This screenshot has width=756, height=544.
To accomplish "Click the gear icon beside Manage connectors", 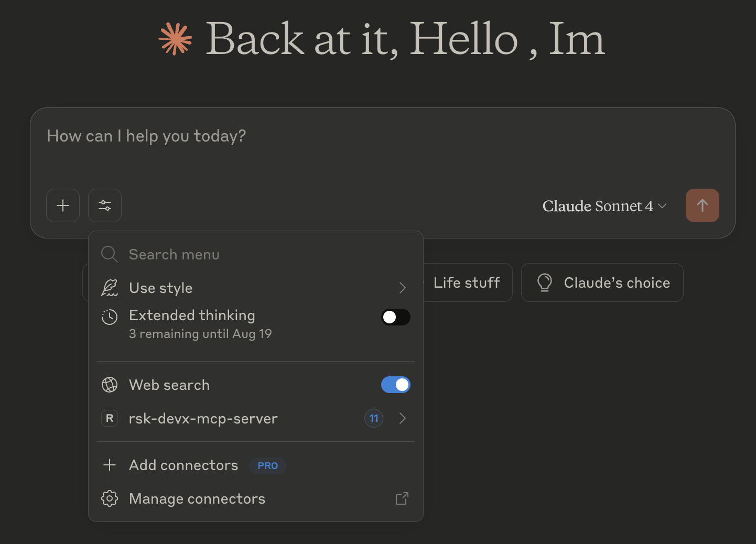I will point(110,498).
